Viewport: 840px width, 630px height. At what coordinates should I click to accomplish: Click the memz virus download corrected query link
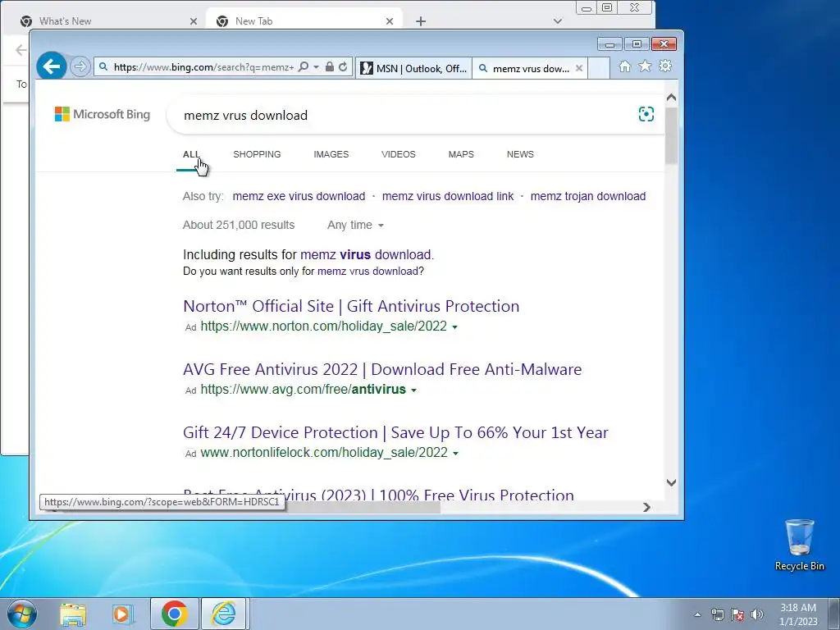pyautogui.click(x=365, y=254)
